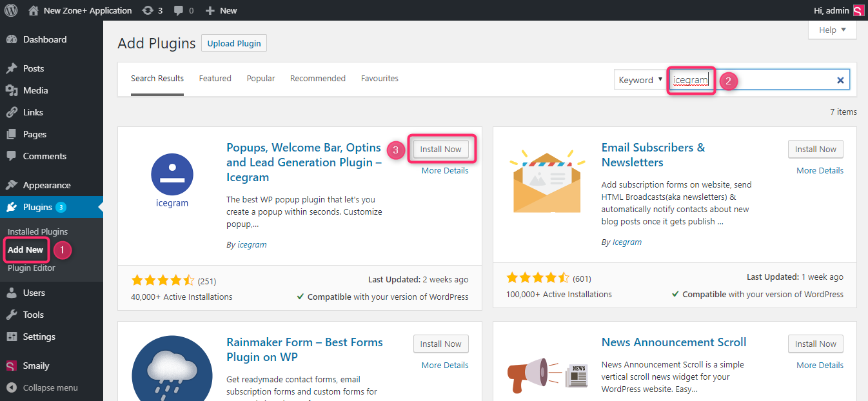
Task: Switch to the Search Results tab
Action: 157,79
